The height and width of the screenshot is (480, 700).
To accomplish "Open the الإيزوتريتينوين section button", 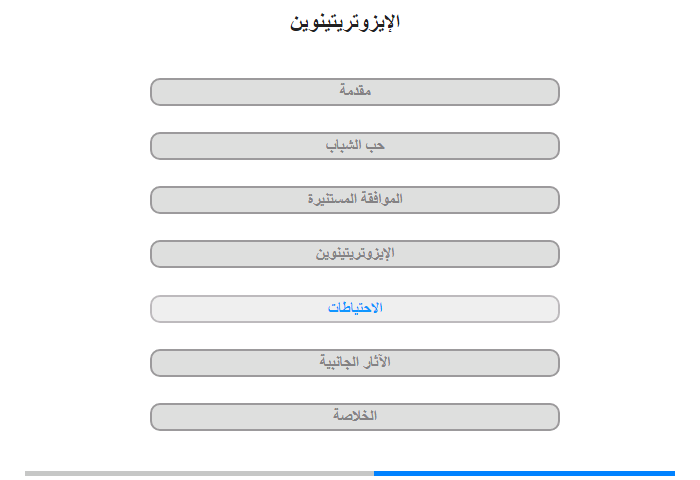I will pos(355,254).
